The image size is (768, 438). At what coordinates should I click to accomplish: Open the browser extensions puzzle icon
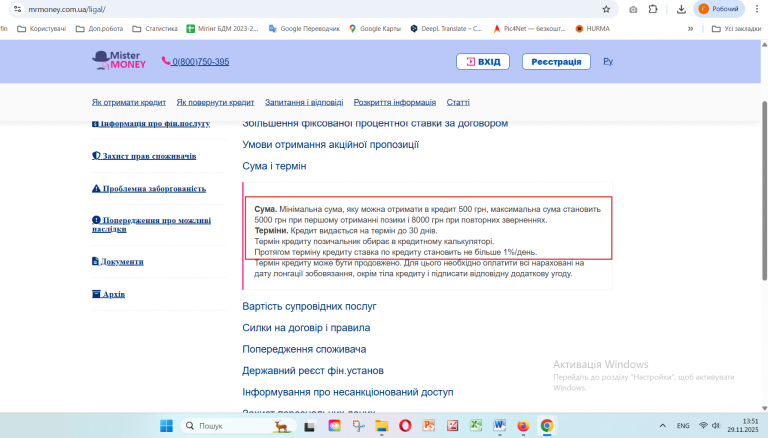coord(653,9)
